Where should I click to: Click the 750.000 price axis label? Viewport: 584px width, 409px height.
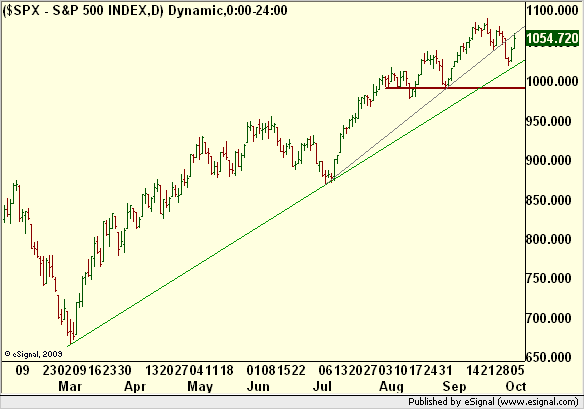[x=549, y=278]
